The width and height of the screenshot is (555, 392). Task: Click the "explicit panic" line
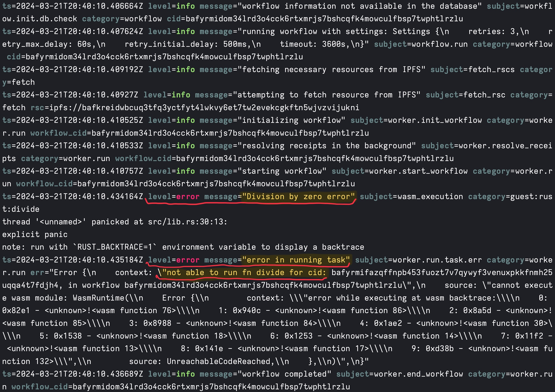point(35,234)
